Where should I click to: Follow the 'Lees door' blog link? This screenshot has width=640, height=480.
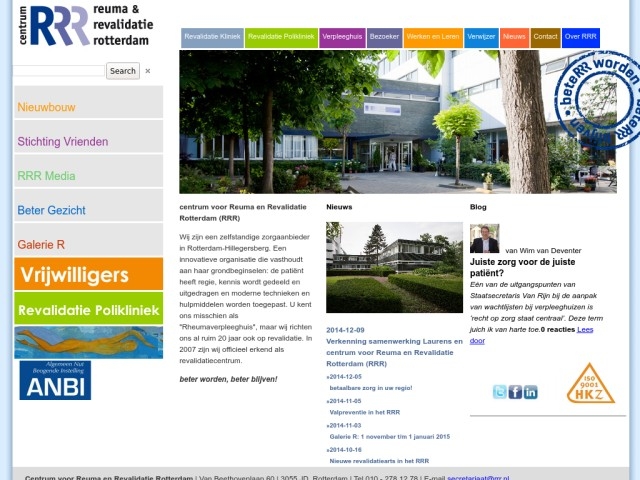(x=531, y=334)
